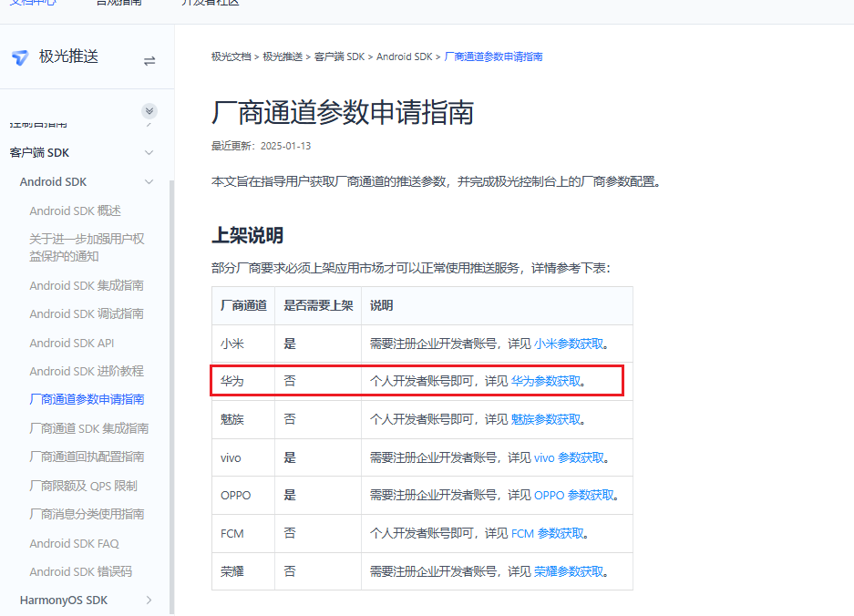Click the 厂商通道参数申请指南 page title

[x=343, y=112]
